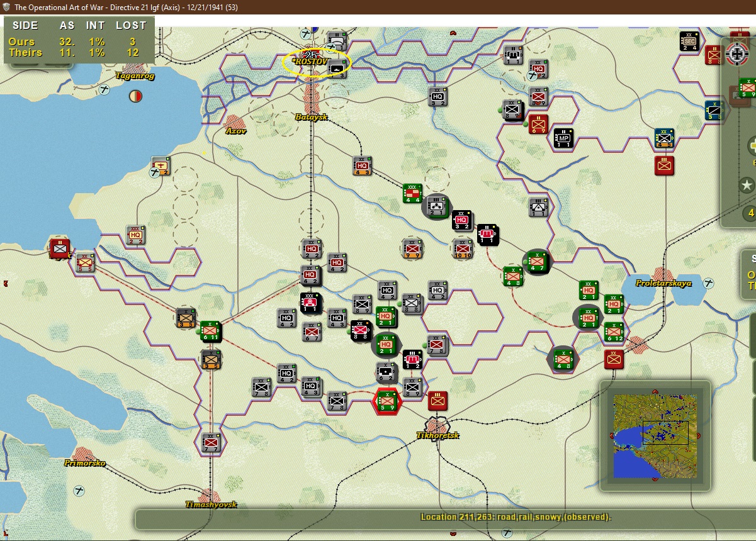Select the 5-5 infantry counter near the coast
This screenshot has height=541, width=756.
tap(85, 262)
